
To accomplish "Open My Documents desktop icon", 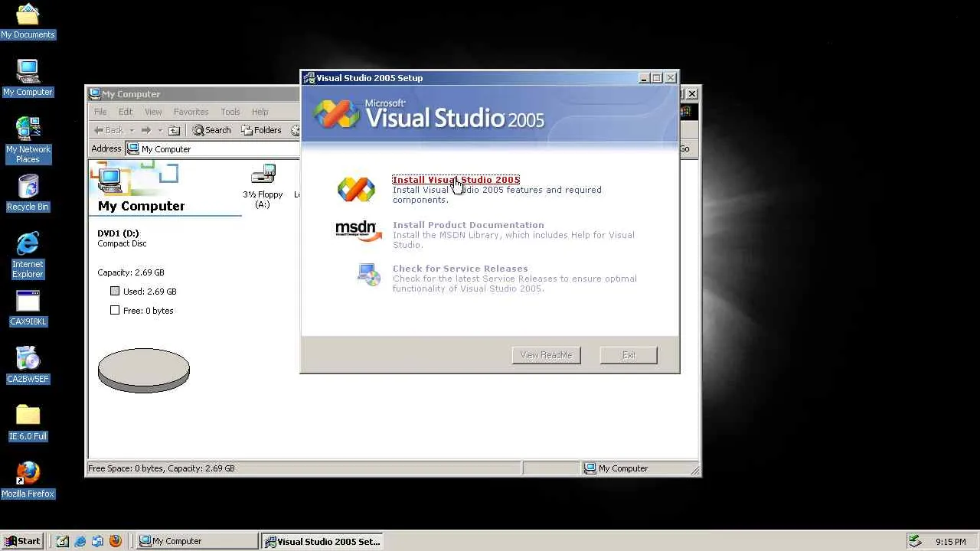I will (x=28, y=21).
